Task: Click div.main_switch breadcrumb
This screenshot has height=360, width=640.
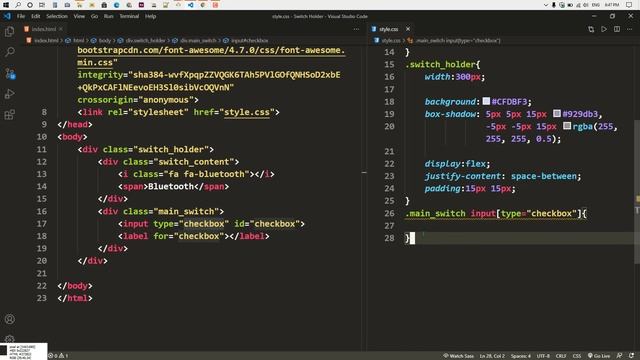Action: coord(194,40)
